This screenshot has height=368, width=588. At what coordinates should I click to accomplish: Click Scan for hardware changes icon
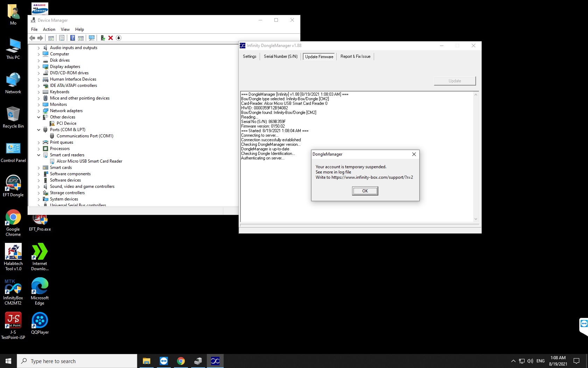point(92,38)
